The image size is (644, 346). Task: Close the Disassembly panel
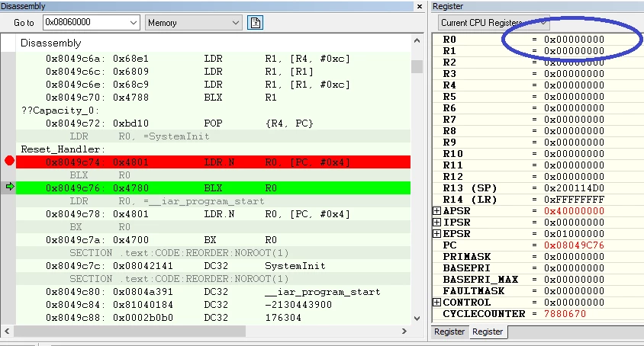420,7
